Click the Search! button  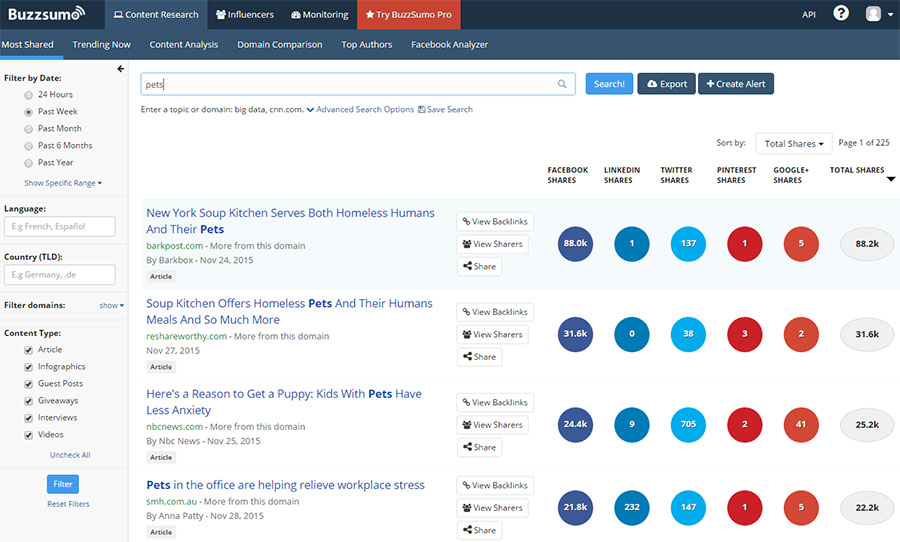click(x=609, y=84)
